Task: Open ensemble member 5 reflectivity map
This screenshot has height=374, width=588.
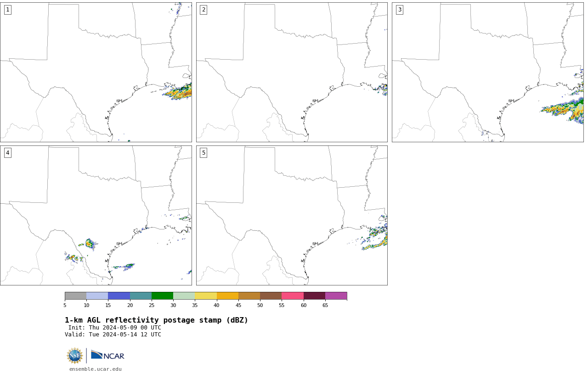Action: click(292, 215)
